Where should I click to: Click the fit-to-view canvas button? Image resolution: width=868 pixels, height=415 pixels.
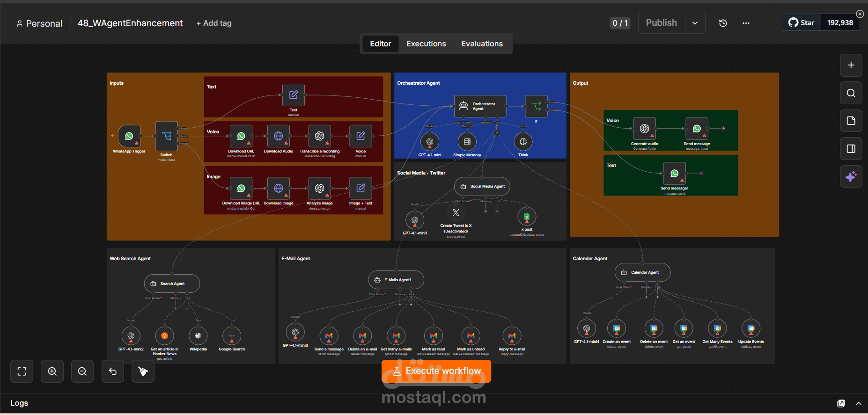click(x=22, y=371)
